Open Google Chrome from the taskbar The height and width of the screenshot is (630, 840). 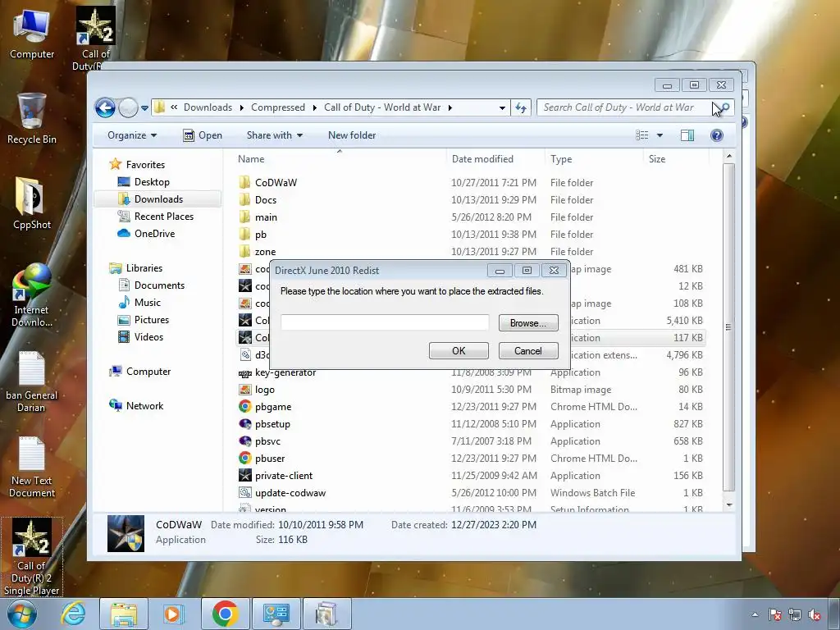coord(225,614)
